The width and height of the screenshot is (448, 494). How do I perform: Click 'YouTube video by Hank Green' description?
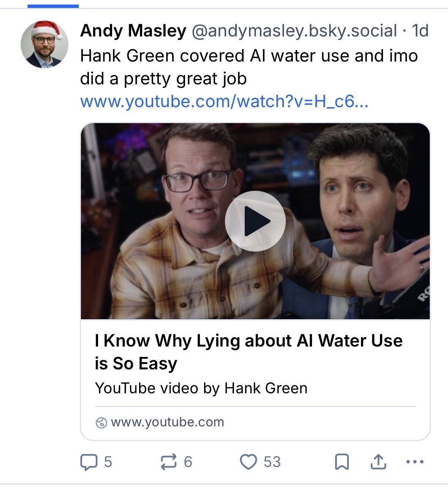[201, 388]
